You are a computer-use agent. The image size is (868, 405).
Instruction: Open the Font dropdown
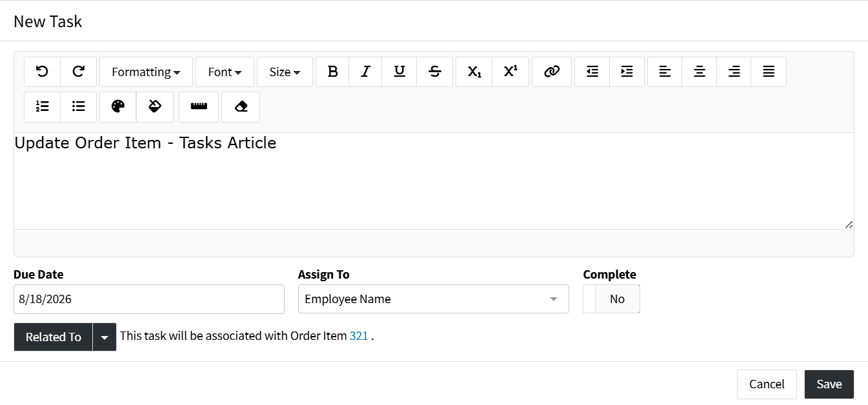225,72
